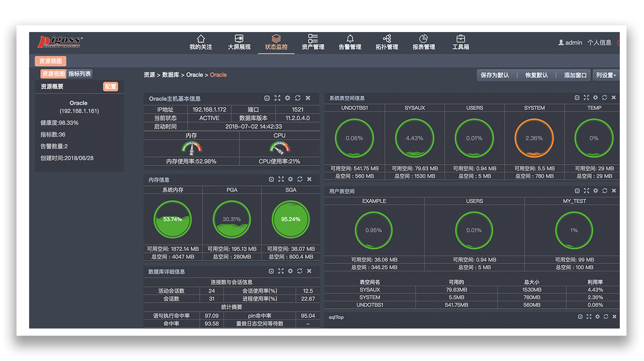
Task: Click the PGA 30.31% circle chart
Action: point(232,219)
